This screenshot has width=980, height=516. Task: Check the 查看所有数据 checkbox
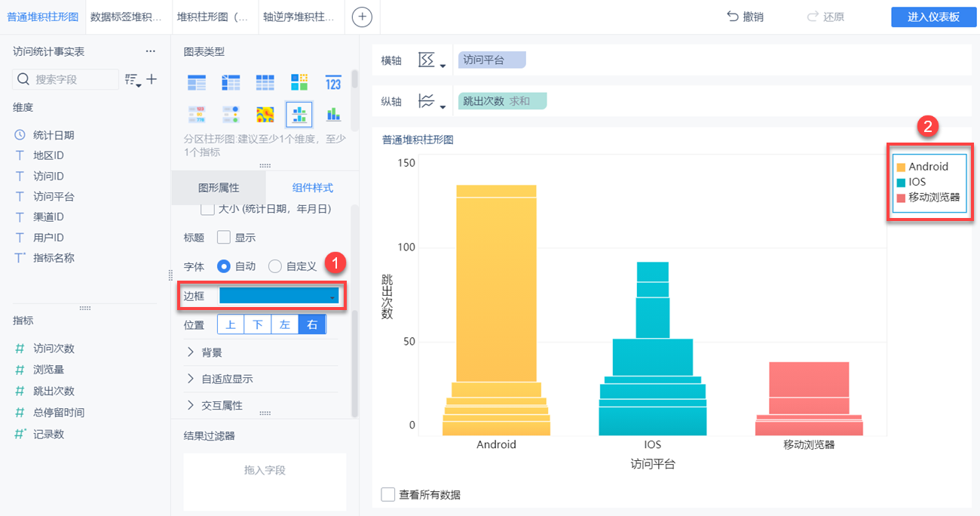pos(388,495)
